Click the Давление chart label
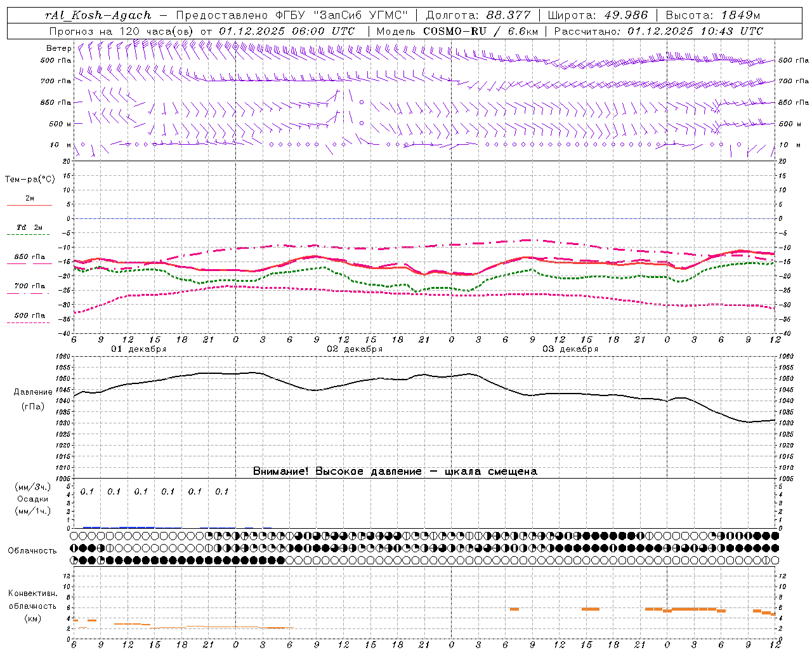The height and width of the screenshot is (650, 812). click(x=33, y=392)
